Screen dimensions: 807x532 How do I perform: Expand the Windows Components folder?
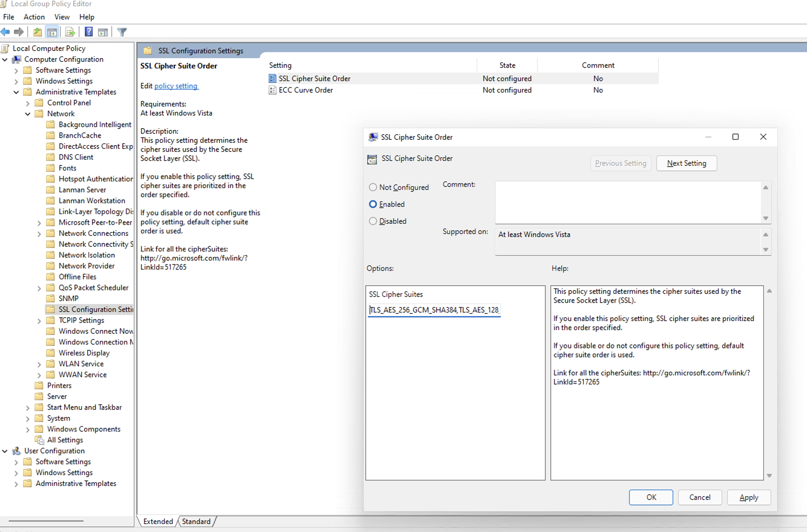pos(28,429)
